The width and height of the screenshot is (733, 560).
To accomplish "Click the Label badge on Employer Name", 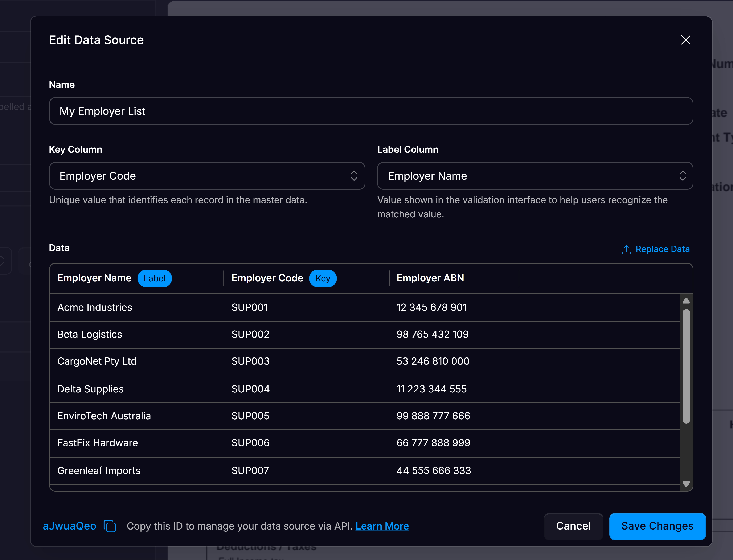I will (155, 278).
